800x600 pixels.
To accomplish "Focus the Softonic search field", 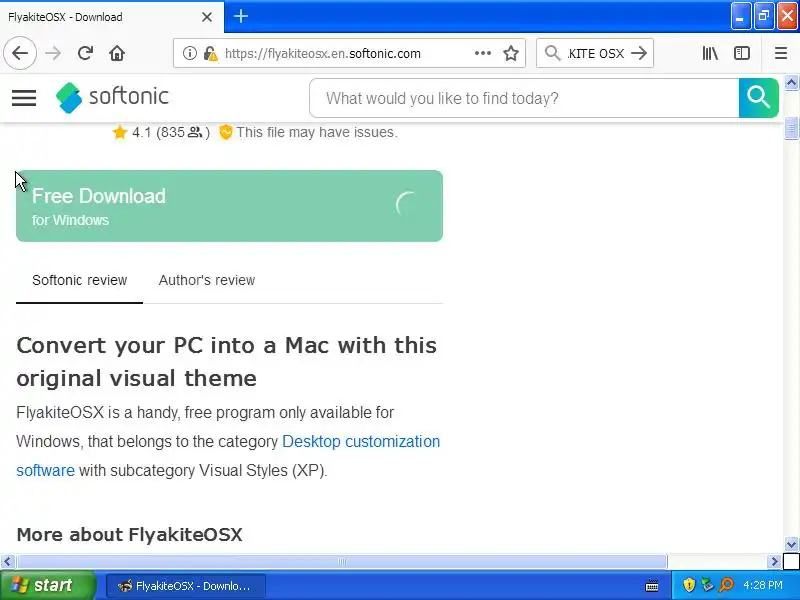I will (524, 98).
